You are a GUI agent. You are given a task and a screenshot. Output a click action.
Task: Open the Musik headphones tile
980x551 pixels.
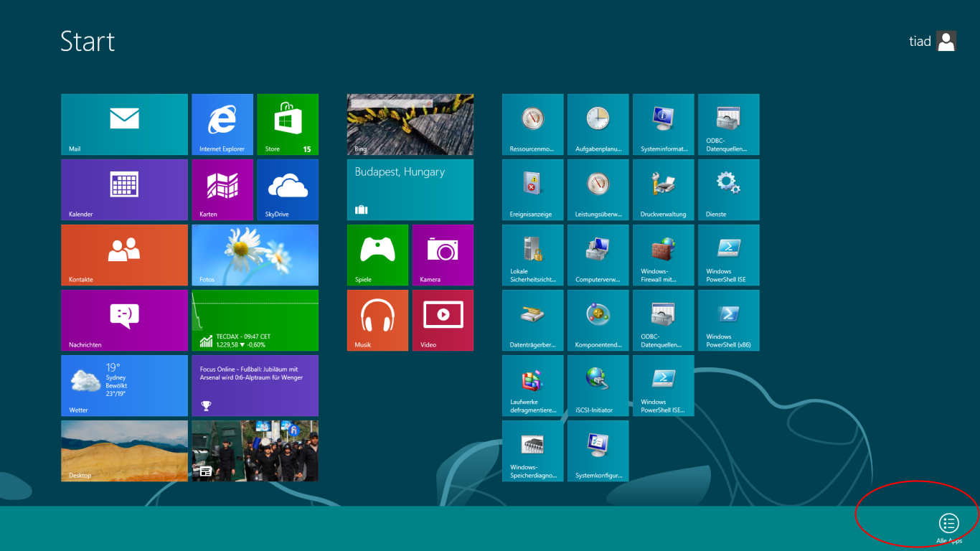click(377, 320)
